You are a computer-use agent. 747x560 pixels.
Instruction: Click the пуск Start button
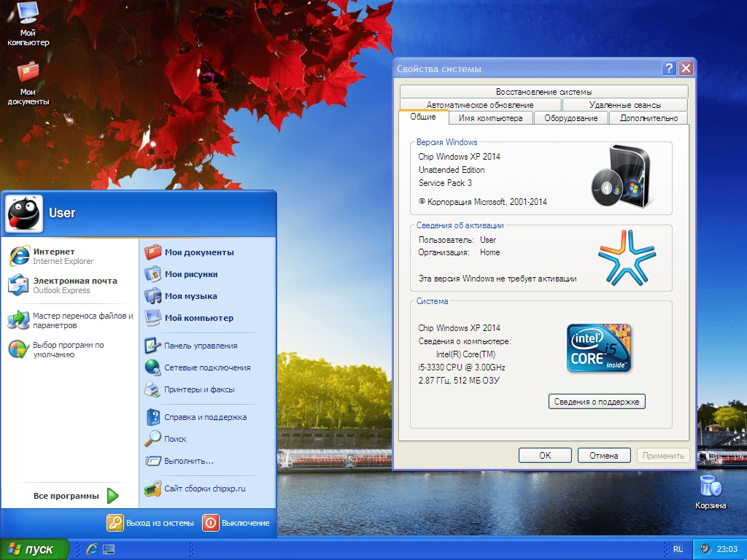click(34, 549)
